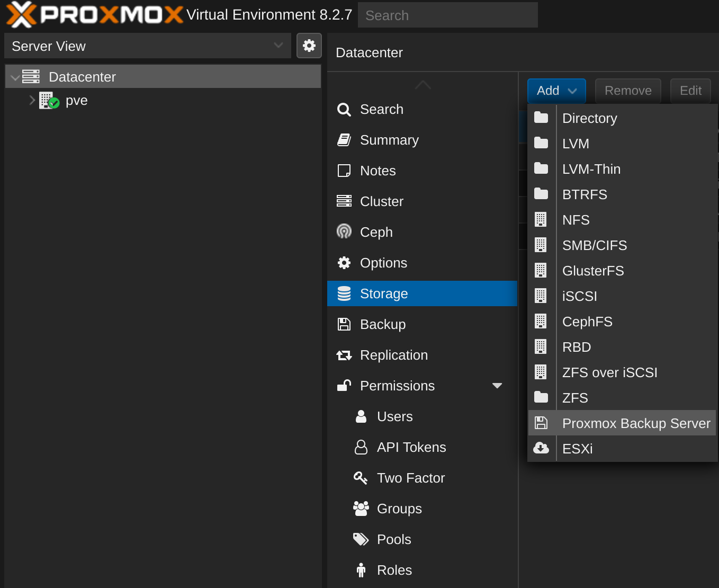
Task: Open the Server View settings gear
Action: coord(309,46)
